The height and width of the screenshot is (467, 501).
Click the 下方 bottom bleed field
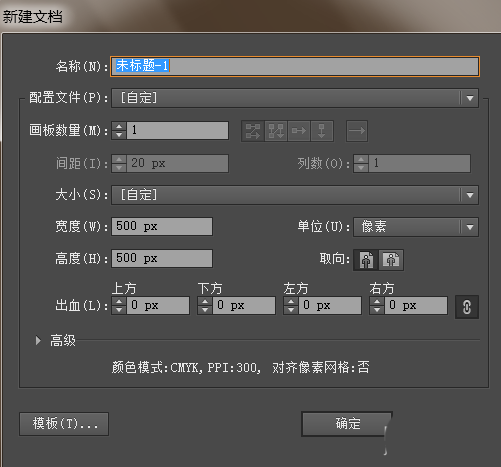[244, 306]
